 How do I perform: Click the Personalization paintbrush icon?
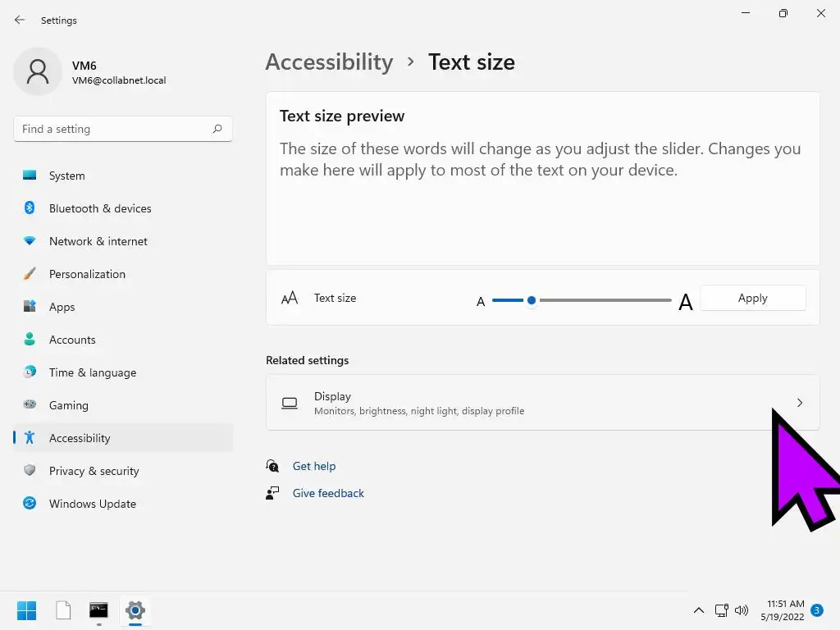[30, 274]
